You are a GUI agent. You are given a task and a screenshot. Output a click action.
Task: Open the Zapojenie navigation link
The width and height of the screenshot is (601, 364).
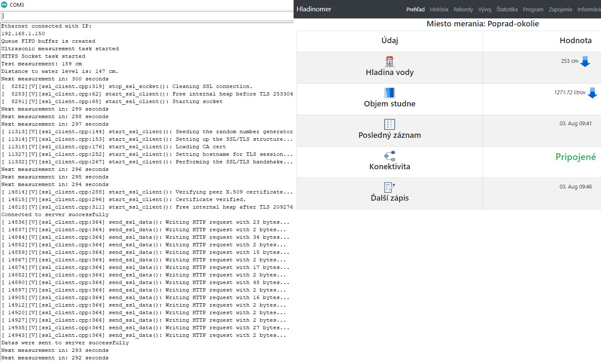(560, 9)
